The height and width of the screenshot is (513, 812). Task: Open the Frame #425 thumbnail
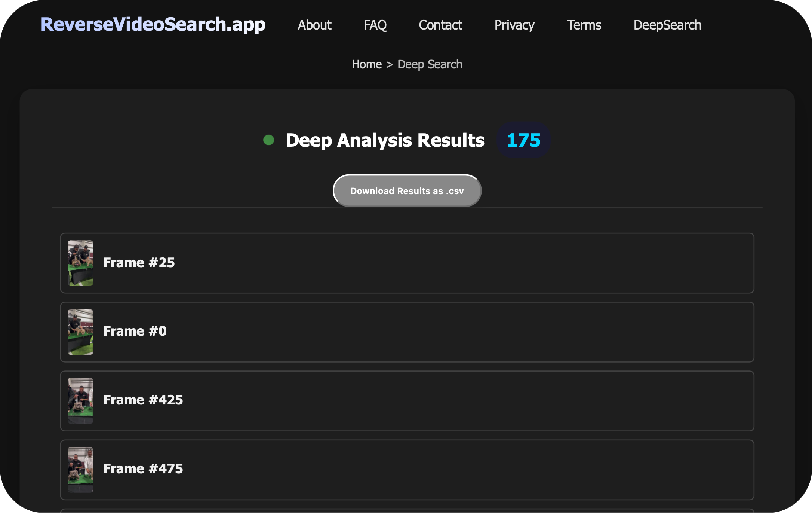tap(80, 401)
